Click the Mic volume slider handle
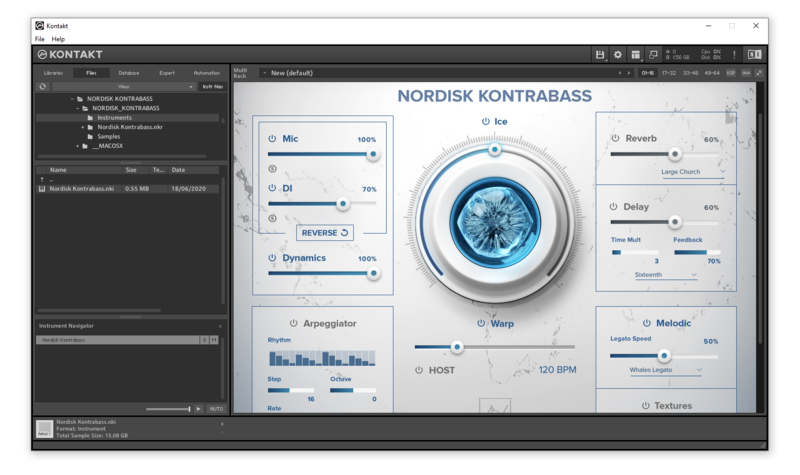Screen dimensions: 800x475 click(x=373, y=154)
